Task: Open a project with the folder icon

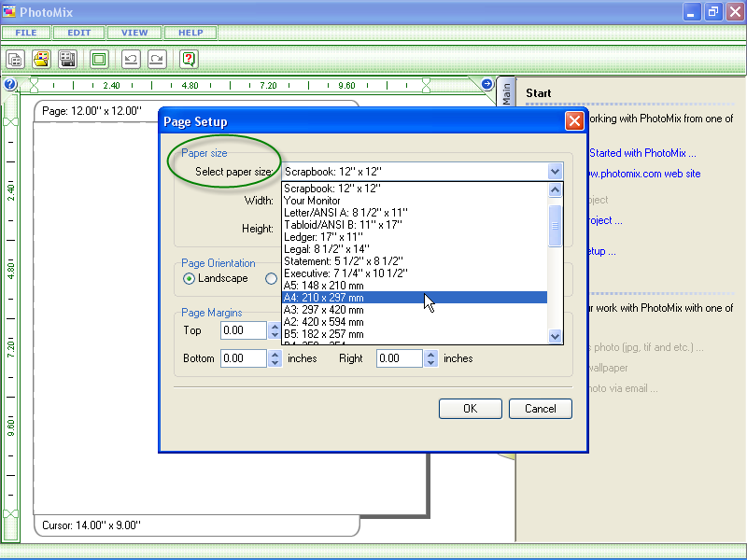Action: click(x=41, y=60)
